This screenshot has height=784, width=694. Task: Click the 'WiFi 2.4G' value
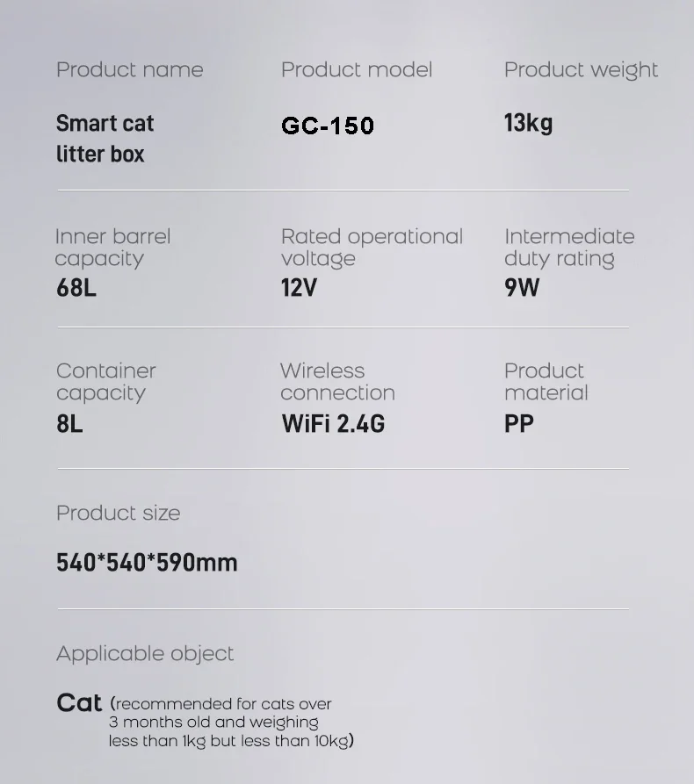tap(333, 425)
